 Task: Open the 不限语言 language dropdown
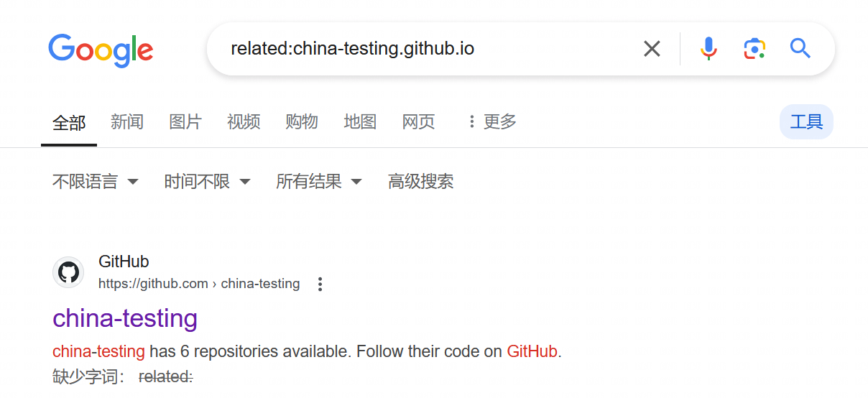click(95, 182)
